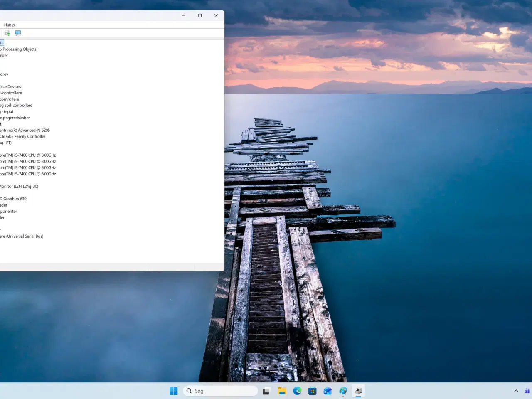
Task: Open Microsoft Store from the taskbar
Action: pyautogui.click(x=312, y=391)
